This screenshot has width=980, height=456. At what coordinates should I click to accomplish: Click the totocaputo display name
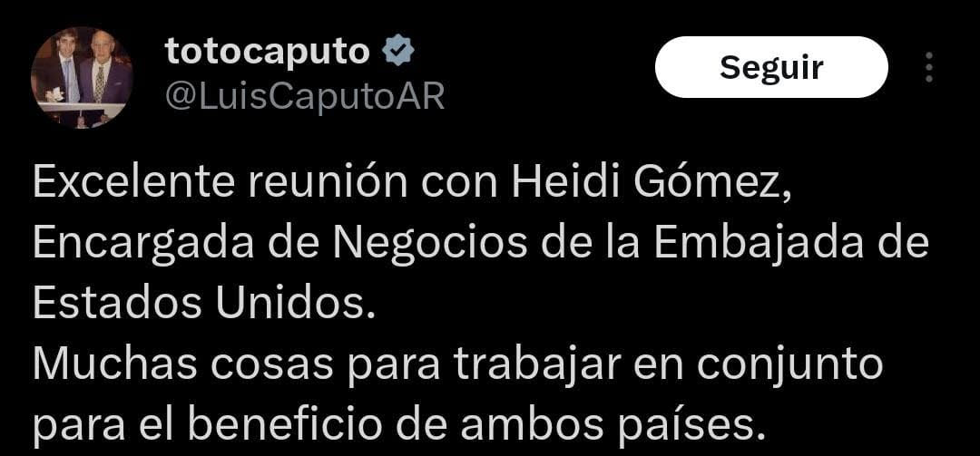pos(268,52)
